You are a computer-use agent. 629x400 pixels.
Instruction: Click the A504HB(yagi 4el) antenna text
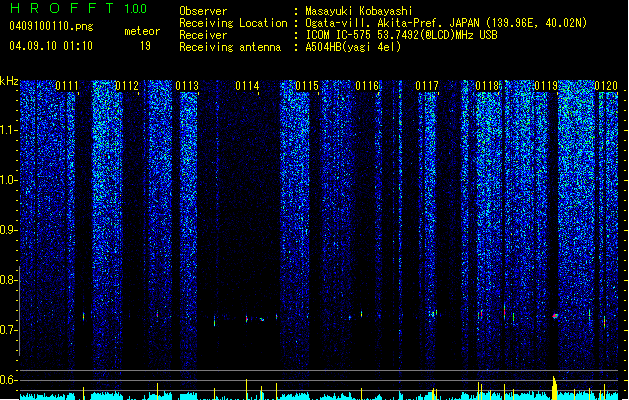tap(353, 47)
